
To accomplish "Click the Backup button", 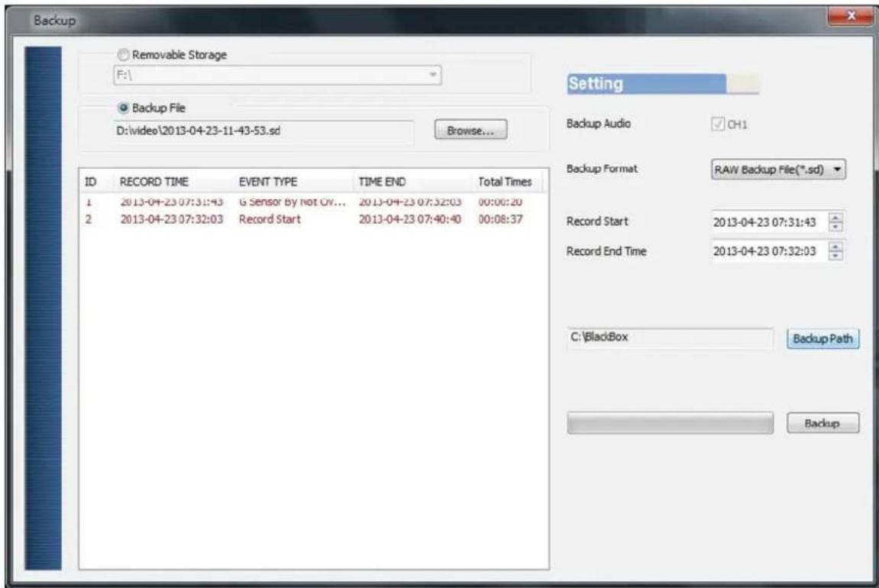I will [822, 423].
